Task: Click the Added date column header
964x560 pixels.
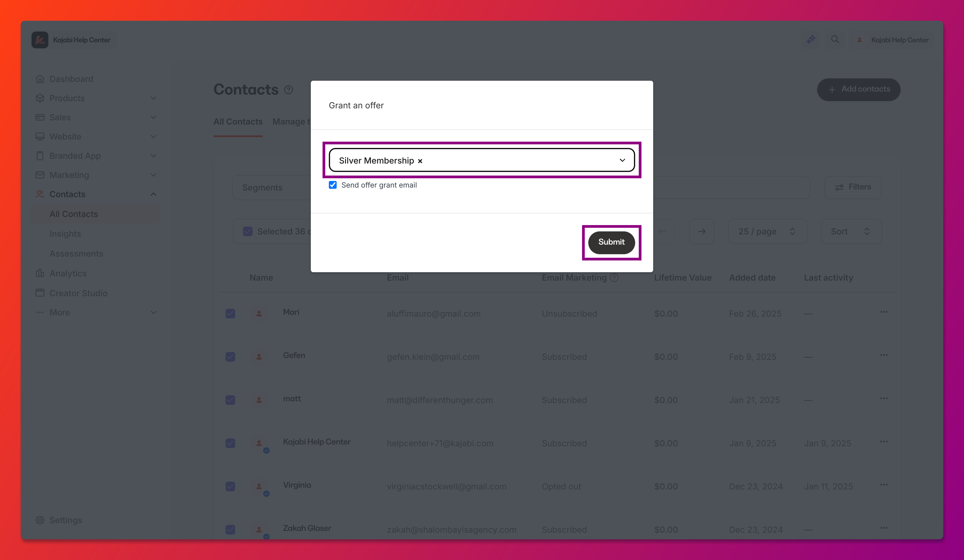Action: tap(752, 278)
